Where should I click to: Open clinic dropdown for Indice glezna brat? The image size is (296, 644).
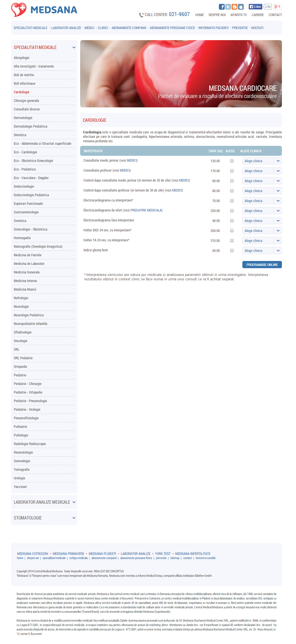pyautogui.click(x=262, y=250)
